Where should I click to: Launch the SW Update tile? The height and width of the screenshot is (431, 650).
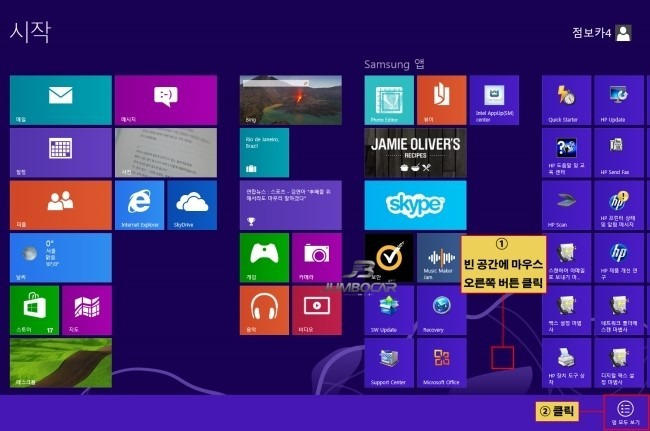coord(389,310)
